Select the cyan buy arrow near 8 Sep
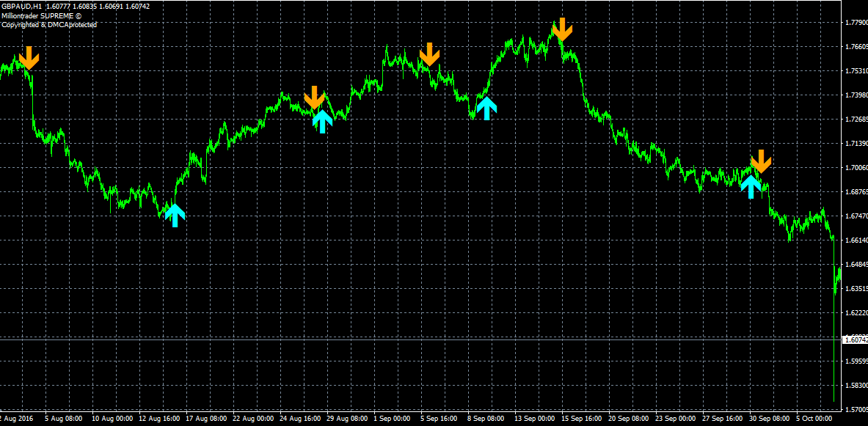This screenshot has height=426, width=868. (486, 108)
